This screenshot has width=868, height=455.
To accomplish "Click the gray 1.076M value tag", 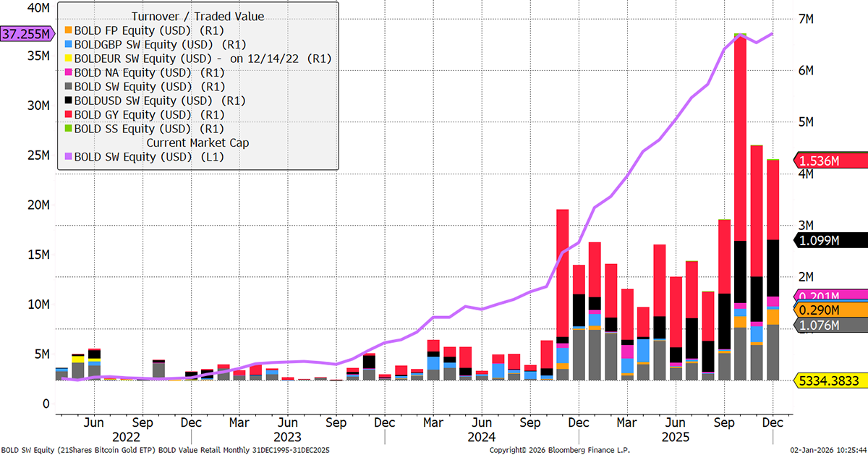I will [x=829, y=326].
